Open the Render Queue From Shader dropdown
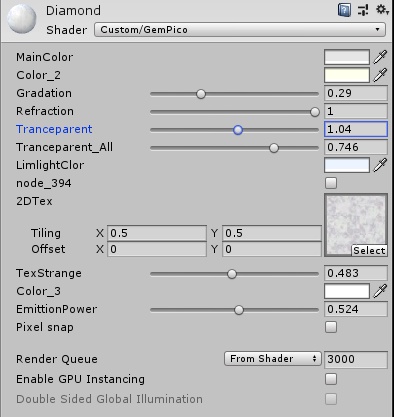This screenshot has height=417, width=394. [x=273, y=359]
